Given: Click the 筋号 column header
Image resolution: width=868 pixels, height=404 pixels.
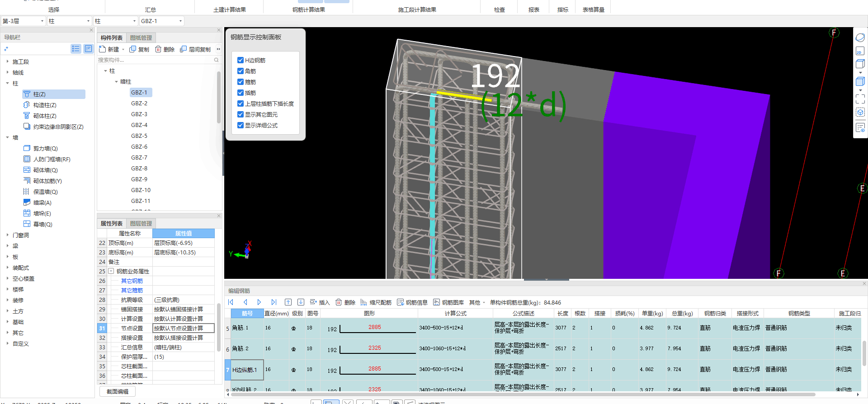Looking at the screenshot, I should click(x=247, y=314).
